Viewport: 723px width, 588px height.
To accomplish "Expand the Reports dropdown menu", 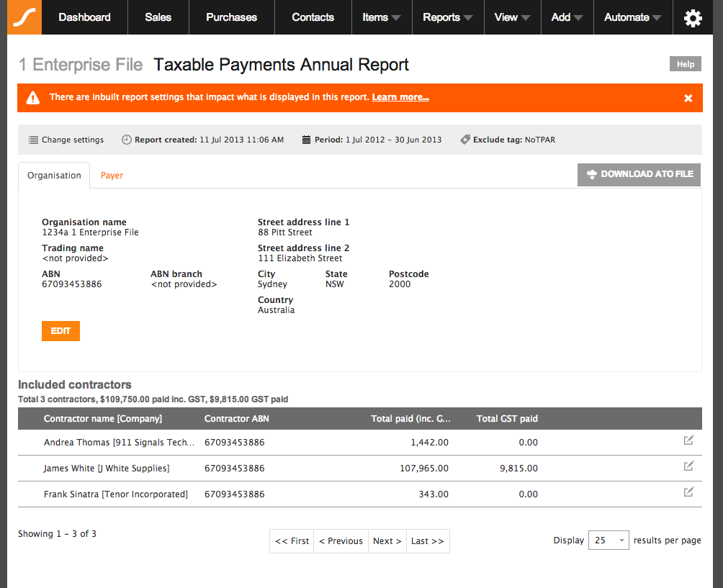I will click(447, 17).
